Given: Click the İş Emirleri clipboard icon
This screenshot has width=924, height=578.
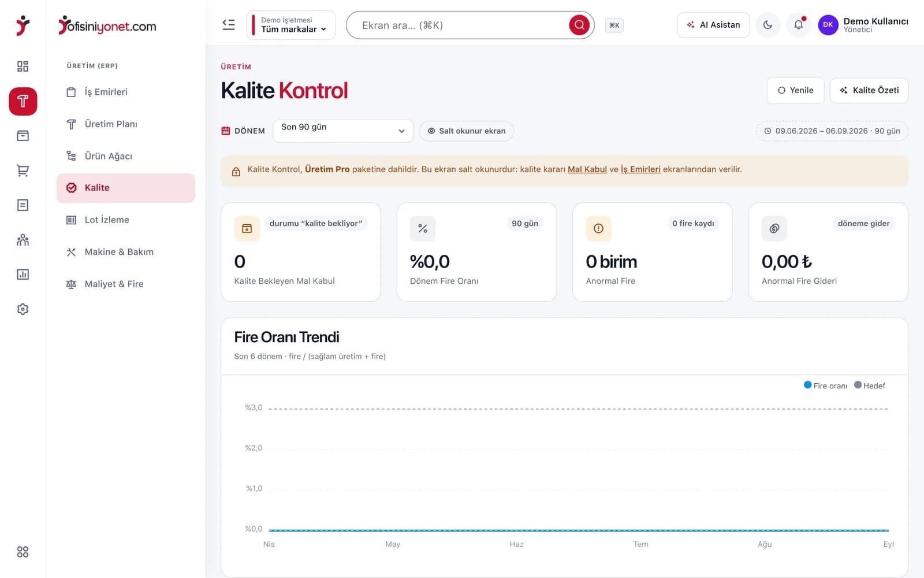Looking at the screenshot, I should tap(71, 92).
